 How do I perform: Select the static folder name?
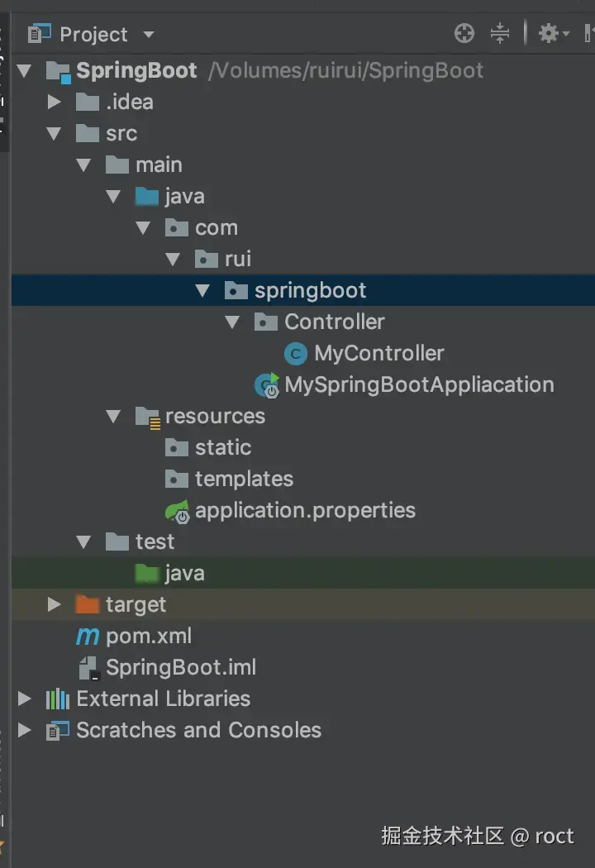coord(223,447)
